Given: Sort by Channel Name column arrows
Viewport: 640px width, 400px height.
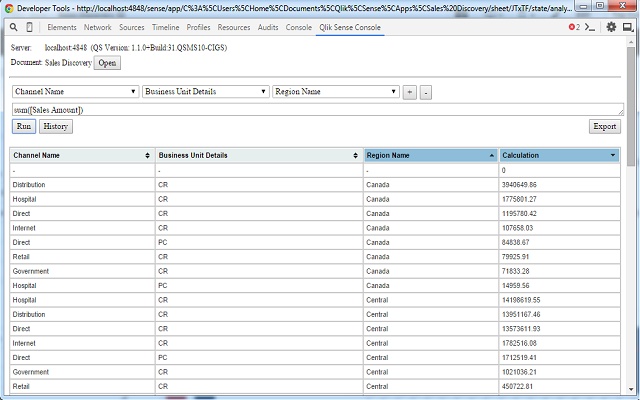Looking at the screenshot, I should pos(147,156).
